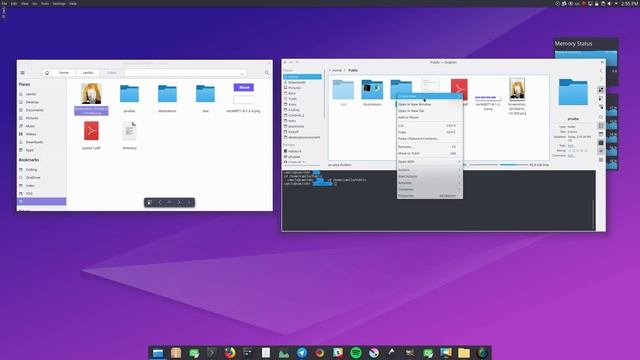Viewport: 640px width, 360px height.
Task: Open OneDrive bookmark in left window
Action: 42,178
